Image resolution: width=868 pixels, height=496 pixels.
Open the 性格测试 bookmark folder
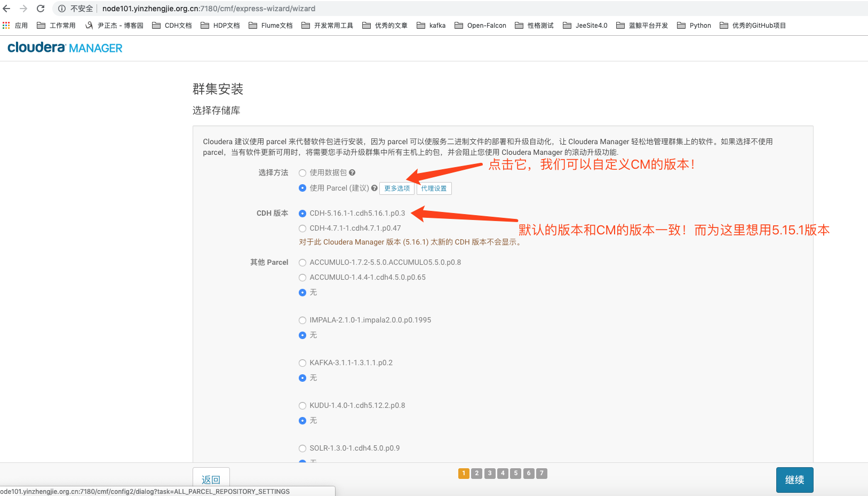534,25
